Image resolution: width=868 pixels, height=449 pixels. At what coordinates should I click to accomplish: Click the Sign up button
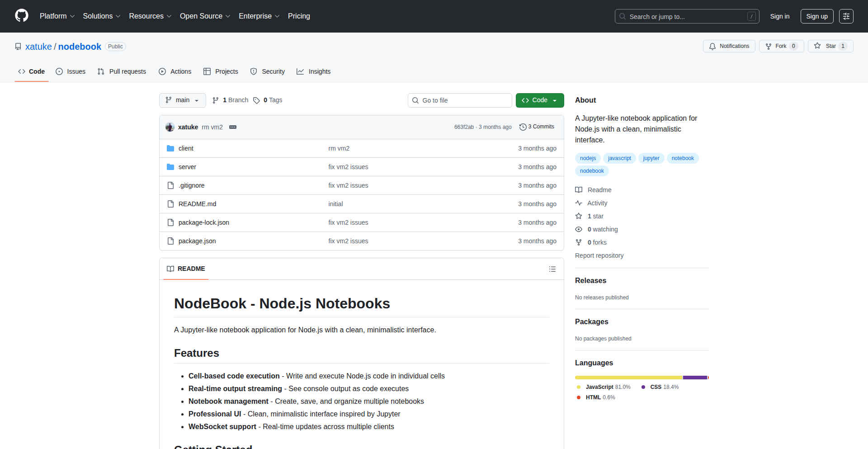pyautogui.click(x=816, y=16)
